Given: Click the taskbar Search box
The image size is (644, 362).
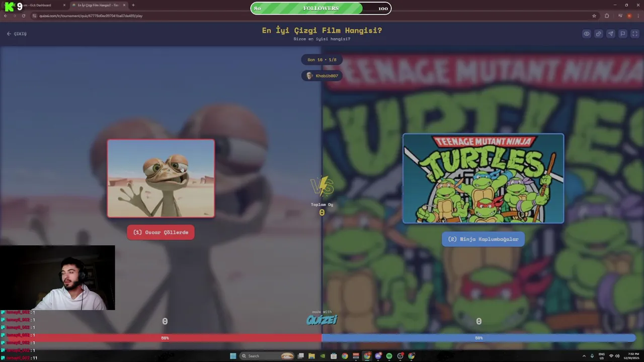Looking at the screenshot, I should click(267, 356).
